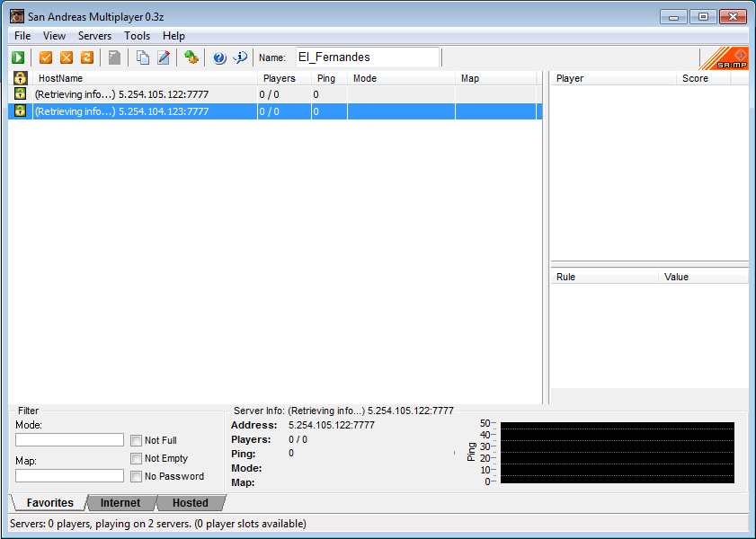Image resolution: width=756 pixels, height=539 pixels.
Task: Click lock icon of server 5.254.104.123:7777
Action: [20, 110]
